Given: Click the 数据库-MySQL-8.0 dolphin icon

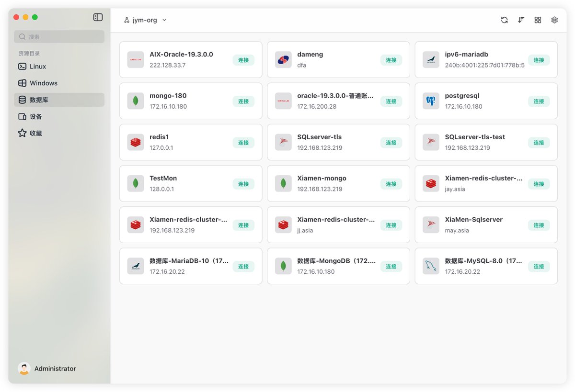Looking at the screenshot, I should pyautogui.click(x=431, y=266).
